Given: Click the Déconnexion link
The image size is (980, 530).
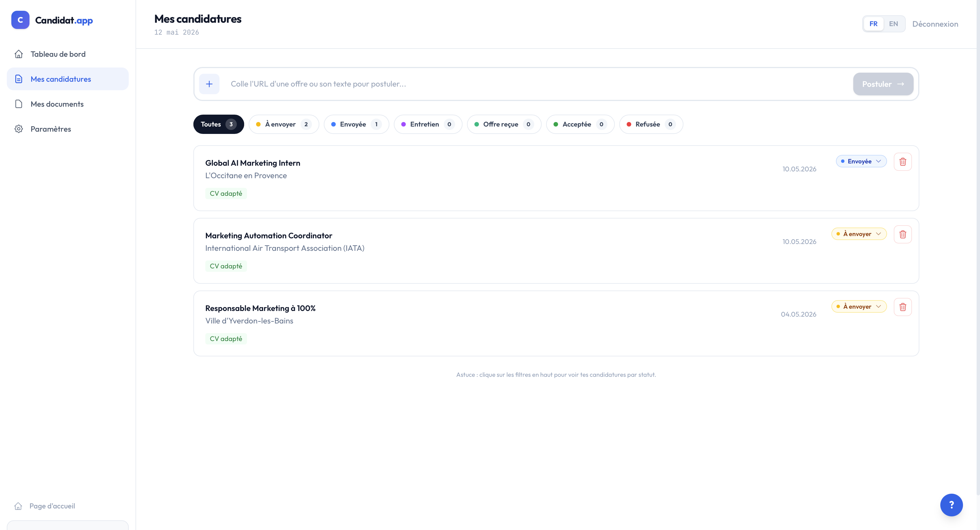Looking at the screenshot, I should [935, 24].
